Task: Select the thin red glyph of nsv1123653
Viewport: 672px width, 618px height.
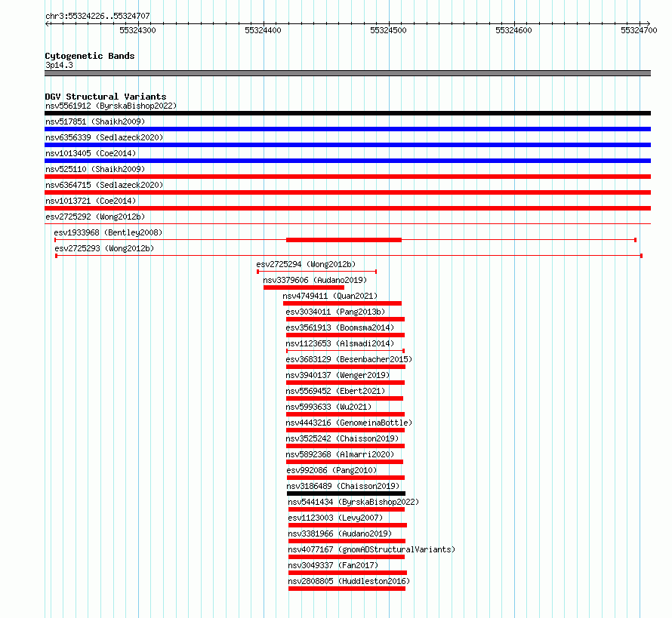Action: pyautogui.click(x=345, y=351)
